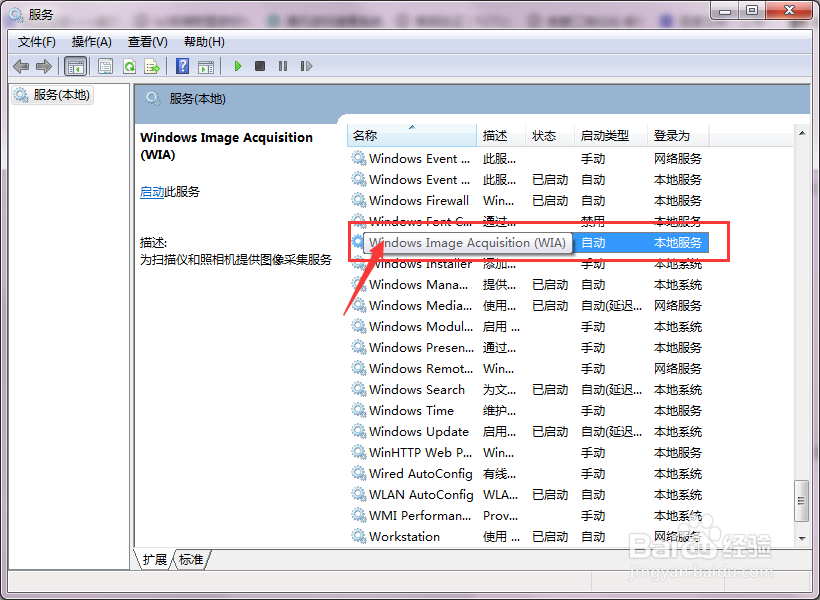Click the 启动 link to start service

pos(152,192)
